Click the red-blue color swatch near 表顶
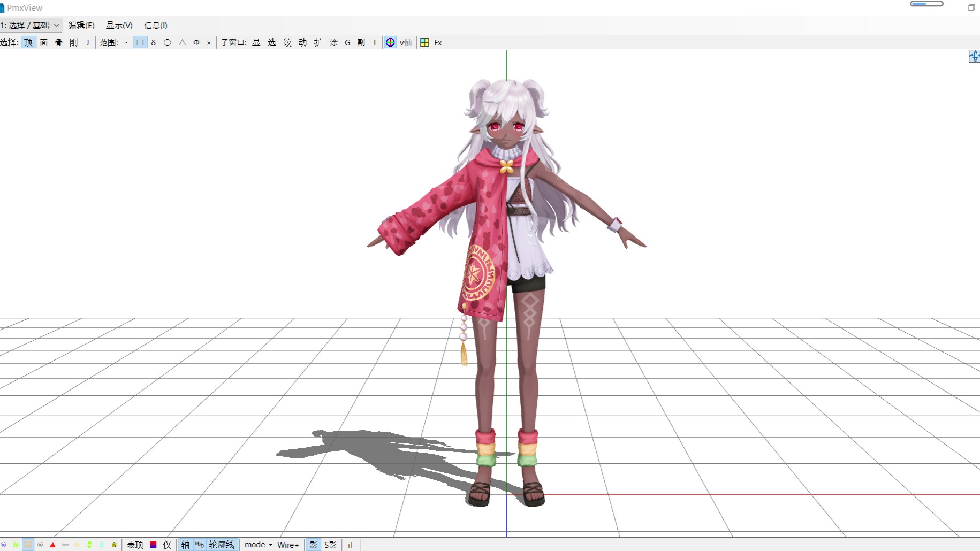The height and width of the screenshot is (551, 980). 153,545
